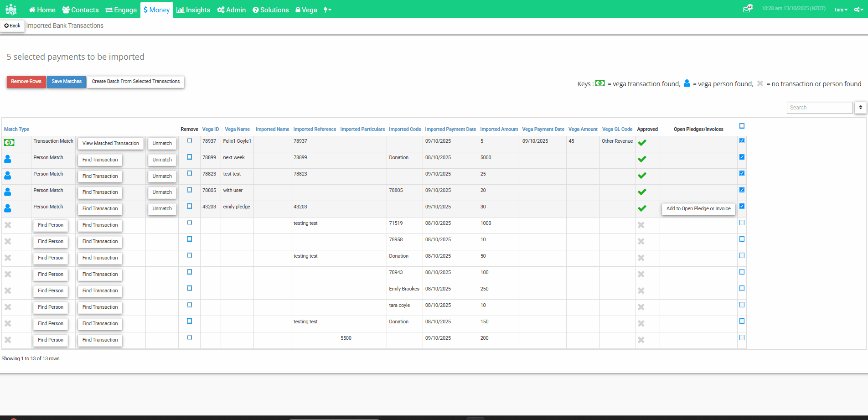Click the grey approved X for amount 200 row

coord(641,340)
